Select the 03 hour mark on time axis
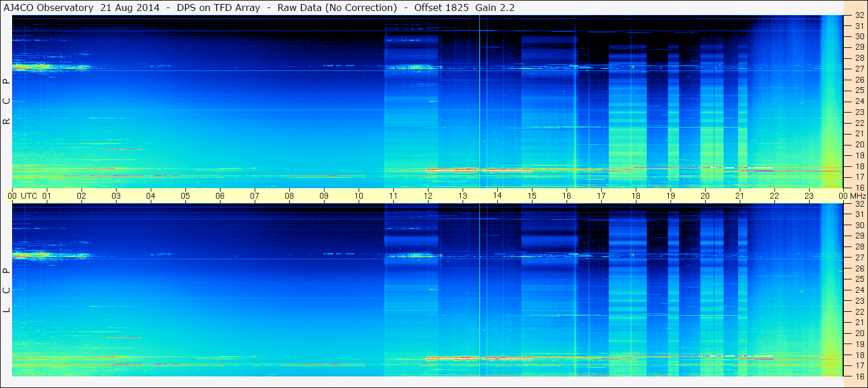Image resolution: width=868 pixels, height=388 pixels. pyautogui.click(x=116, y=196)
